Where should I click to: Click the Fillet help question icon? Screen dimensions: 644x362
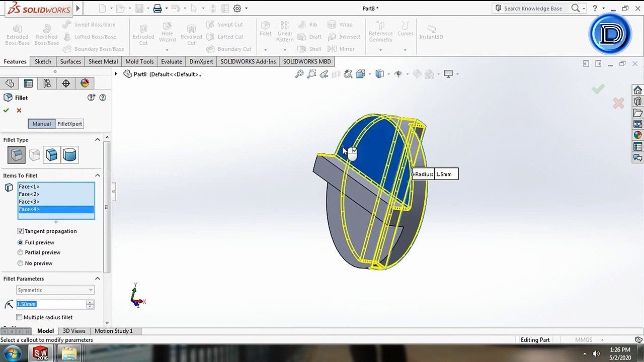[x=103, y=98]
